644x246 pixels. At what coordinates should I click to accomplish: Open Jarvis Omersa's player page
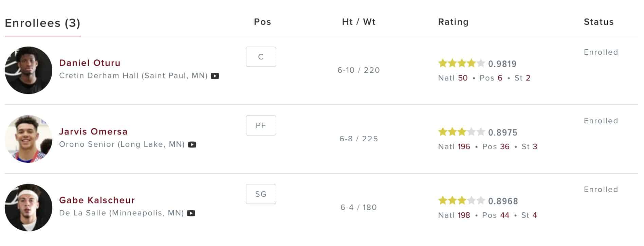(93, 131)
